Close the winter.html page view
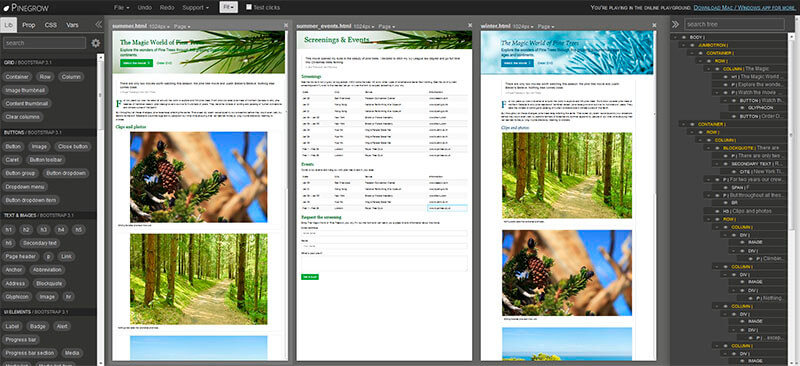This screenshot has width=800, height=366. pos(654,25)
